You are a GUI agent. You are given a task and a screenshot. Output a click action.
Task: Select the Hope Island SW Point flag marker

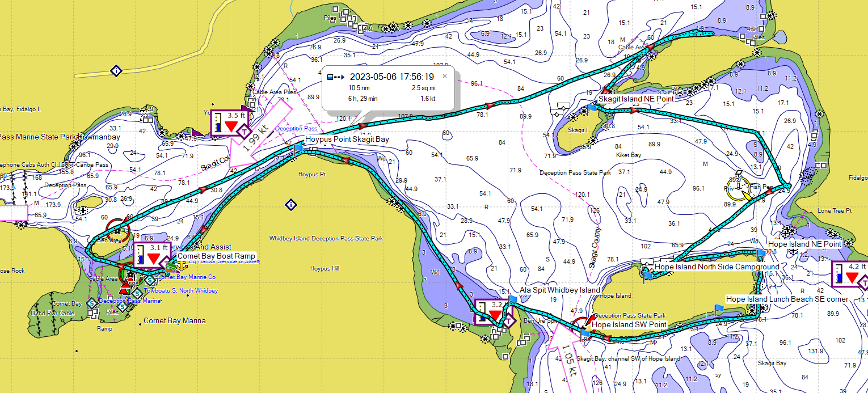pos(584,332)
